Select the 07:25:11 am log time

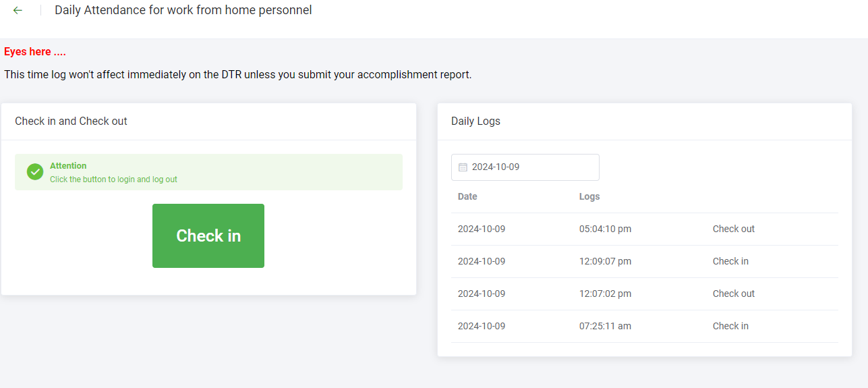click(605, 326)
